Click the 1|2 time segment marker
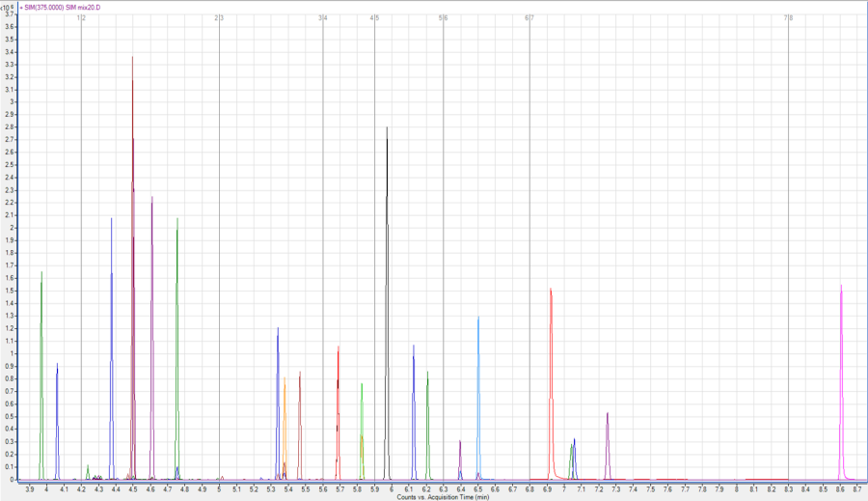 (x=81, y=18)
